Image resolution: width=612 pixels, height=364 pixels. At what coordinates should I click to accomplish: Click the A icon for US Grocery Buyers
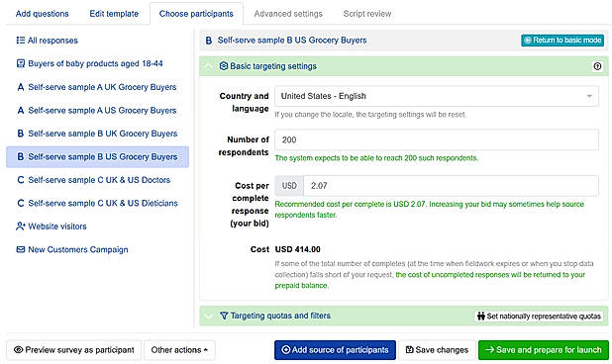point(21,111)
